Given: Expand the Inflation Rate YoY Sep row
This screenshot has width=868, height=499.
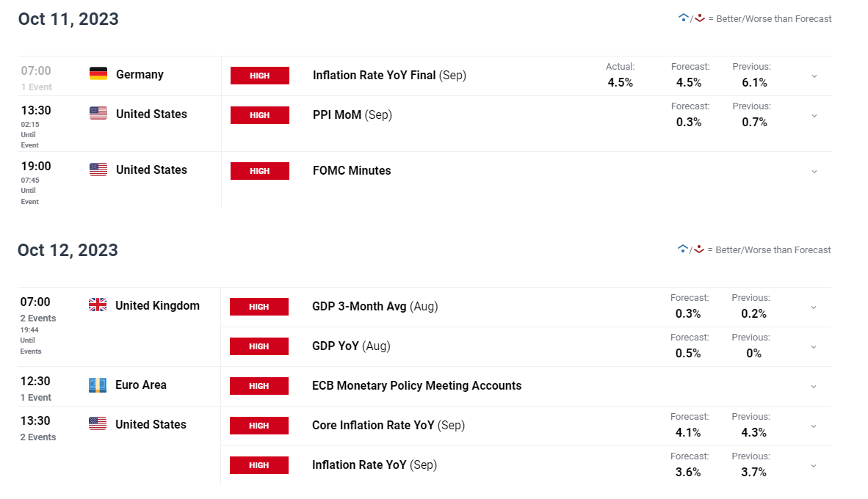Looking at the screenshot, I should [814, 466].
